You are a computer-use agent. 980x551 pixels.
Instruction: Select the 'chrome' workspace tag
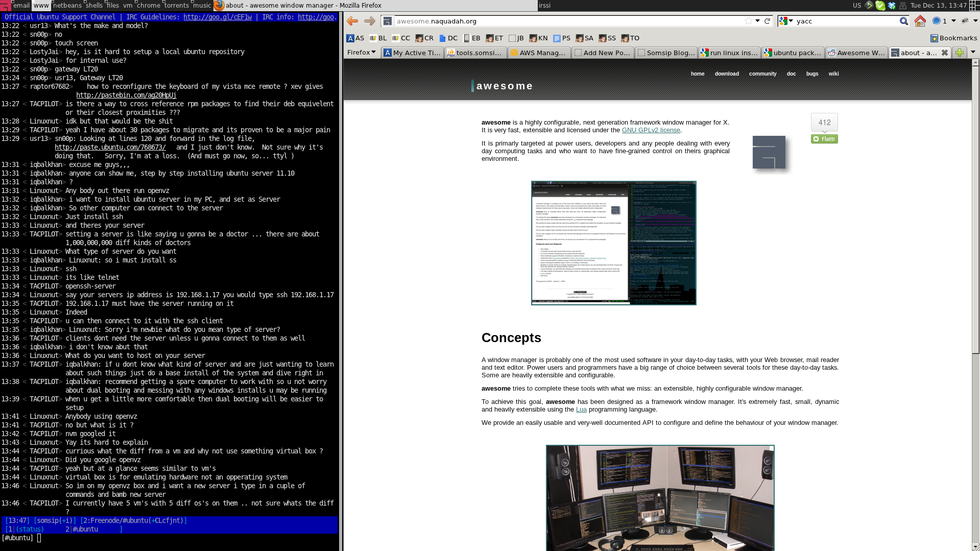pos(149,6)
